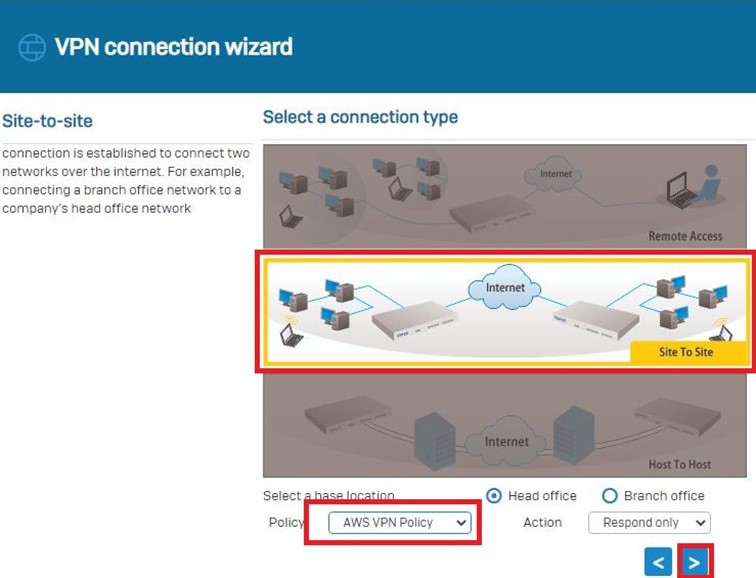Click the Select a connection type heading

pos(360,117)
